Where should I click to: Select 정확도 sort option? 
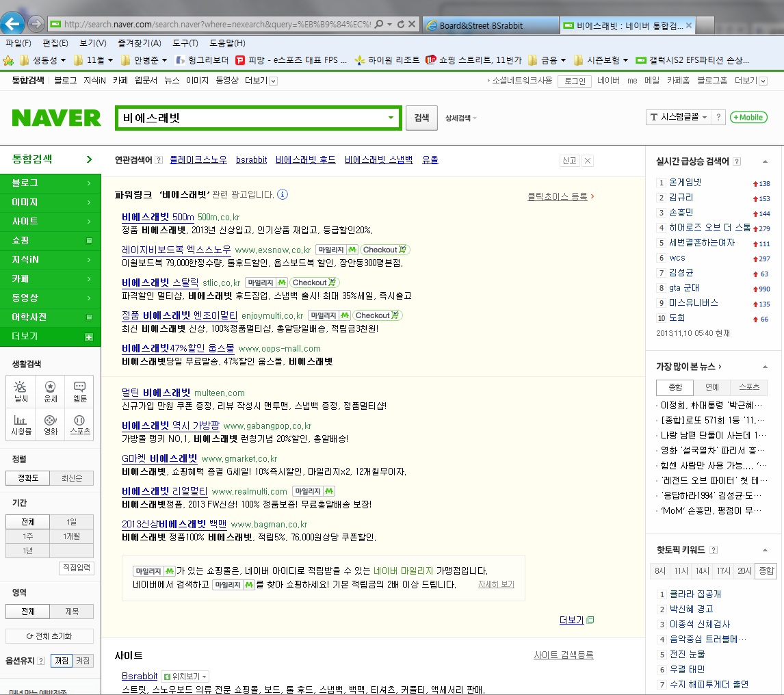pyautogui.click(x=28, y=478)
